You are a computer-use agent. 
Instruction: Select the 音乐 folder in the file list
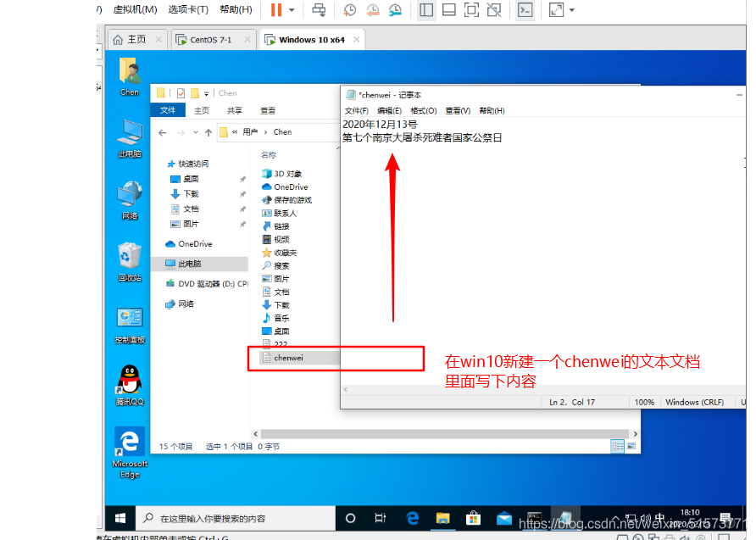(275, 318)
